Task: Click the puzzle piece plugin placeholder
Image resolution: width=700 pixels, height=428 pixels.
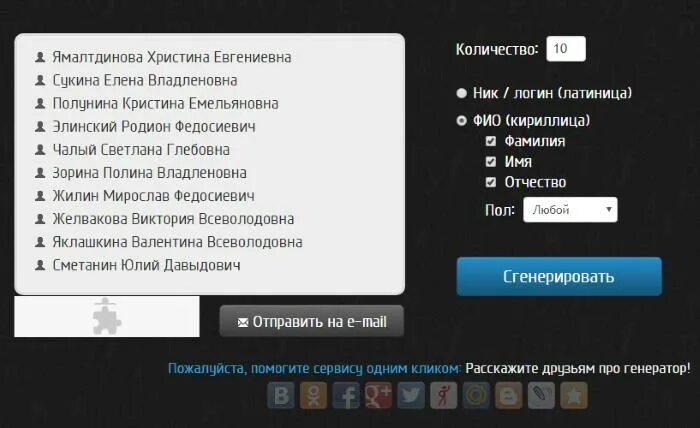Action: point(107,316)
